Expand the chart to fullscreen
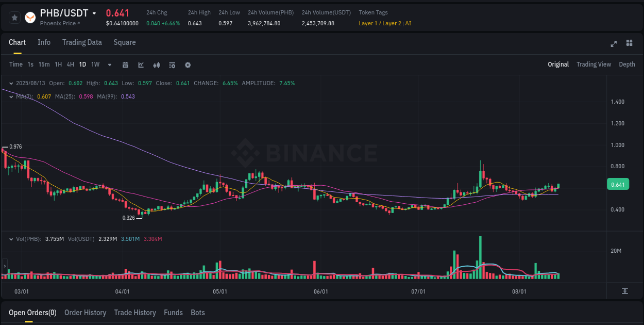This screenshot has height=325, width=644. (x=614, y=44)
